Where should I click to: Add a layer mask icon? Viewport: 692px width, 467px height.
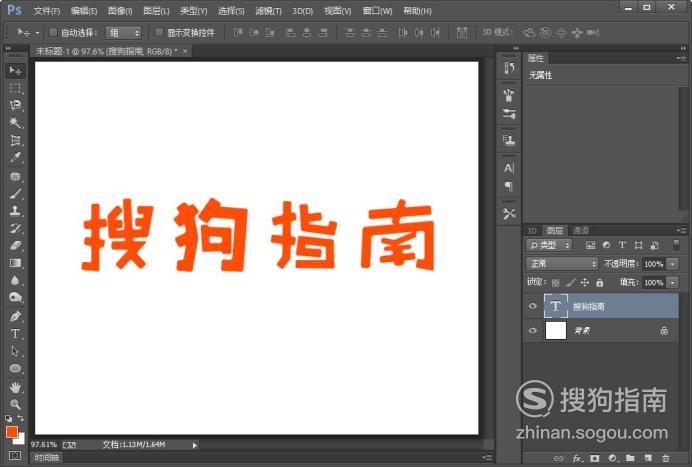pyautogui.click(x=594, y=458)
